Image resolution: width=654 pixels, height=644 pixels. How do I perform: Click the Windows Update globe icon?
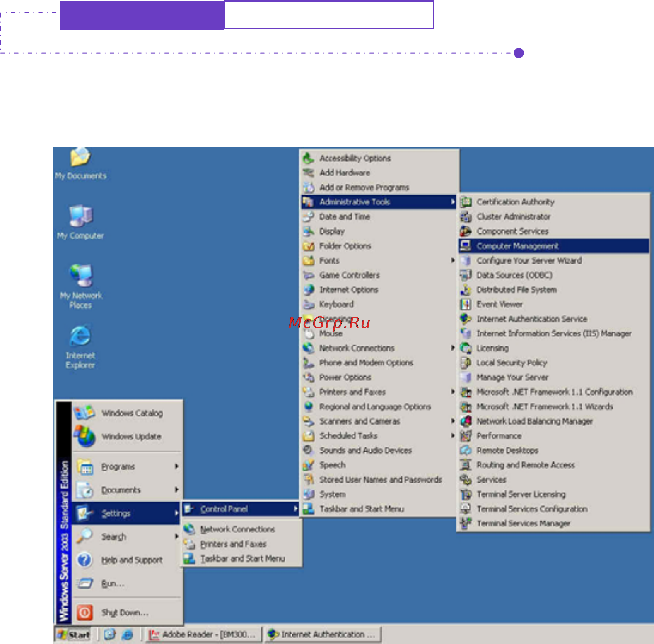tap(85, 436)
